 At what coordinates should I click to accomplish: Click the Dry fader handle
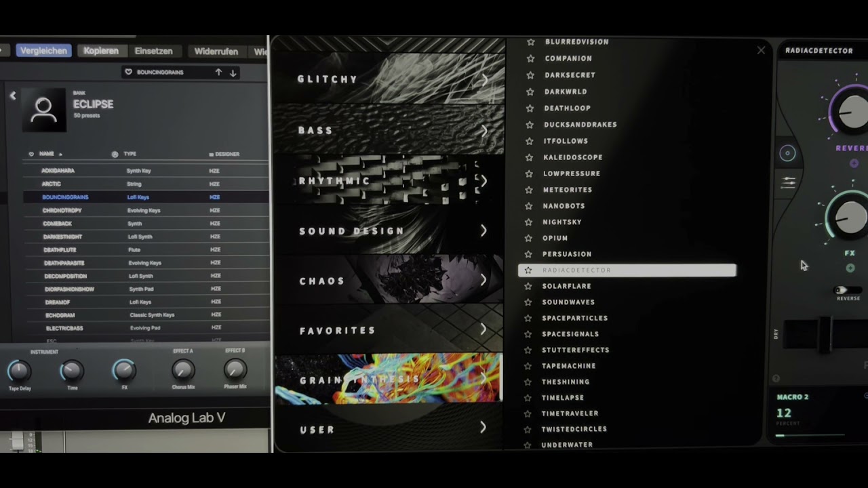point(825,333)
